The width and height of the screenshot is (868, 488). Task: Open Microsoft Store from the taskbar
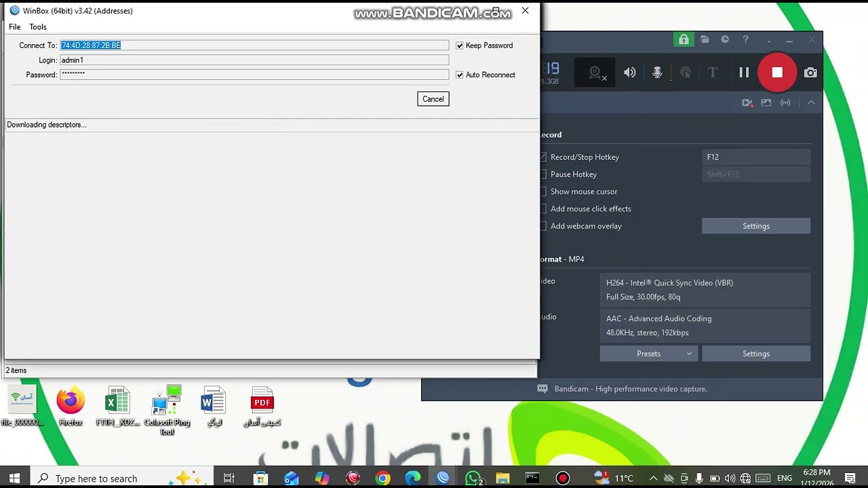[260, 479]
